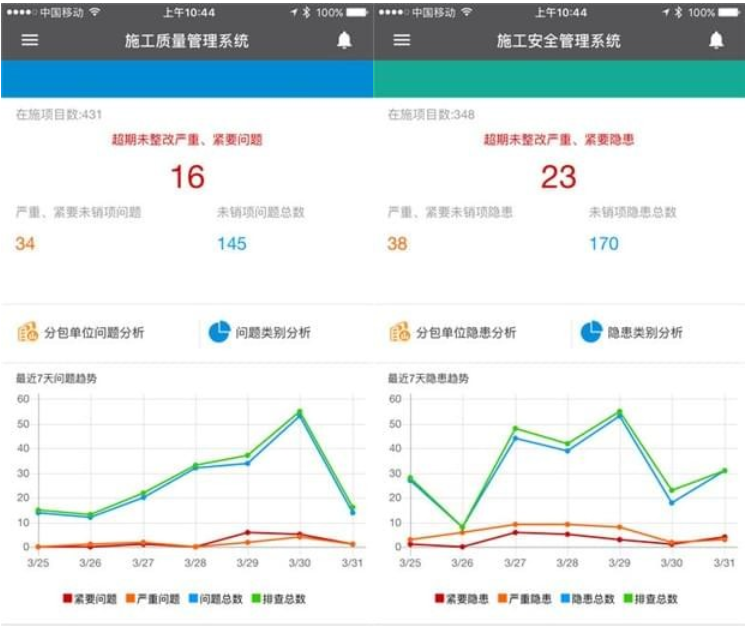Tap notification bell in safety system
Viewport: 747px width, 629px height.
click(716, 41)
